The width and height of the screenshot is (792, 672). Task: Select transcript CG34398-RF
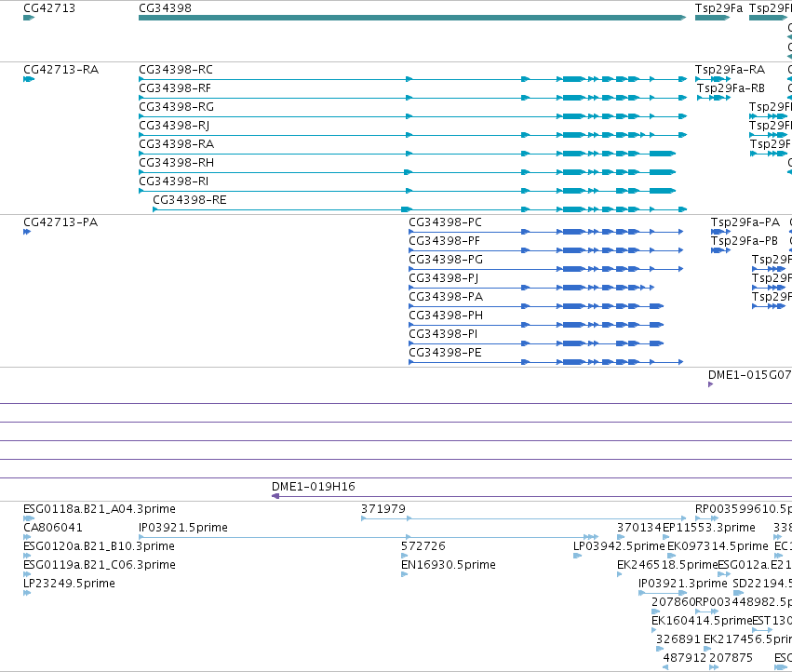coord(175,88)
